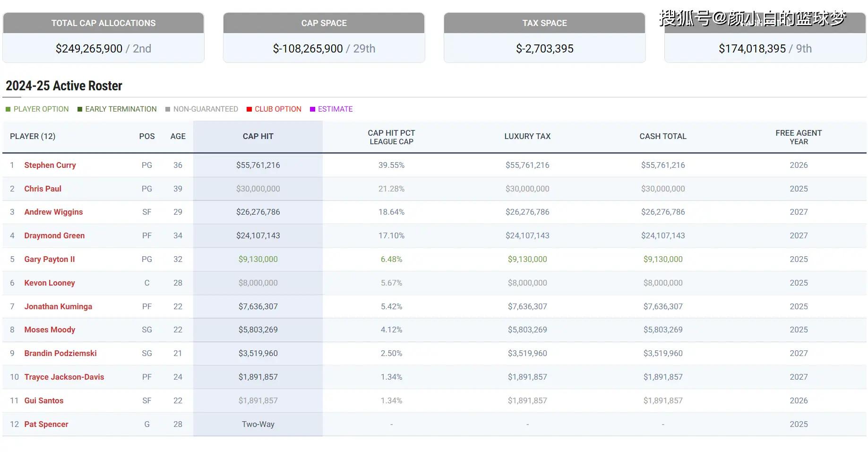Click tax space value $-2,703,395
The width and height of the screenshot is (868, 452).
tap(545, 49)
